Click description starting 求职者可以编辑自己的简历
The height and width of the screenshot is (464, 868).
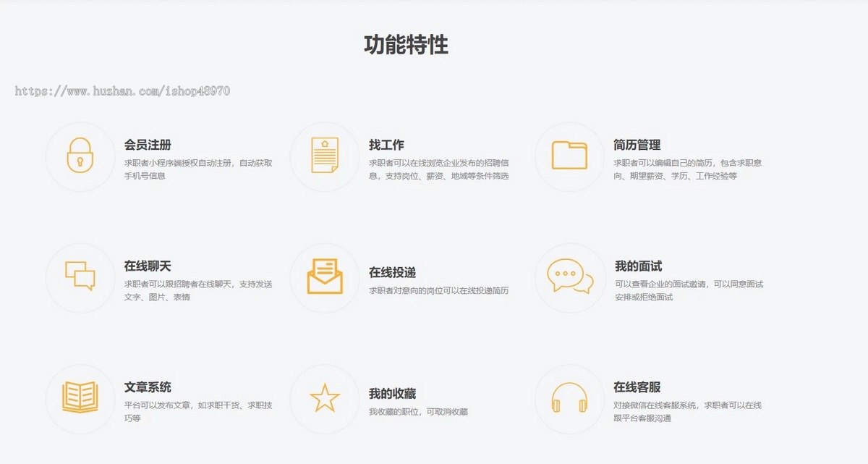[x=688, y=169]
